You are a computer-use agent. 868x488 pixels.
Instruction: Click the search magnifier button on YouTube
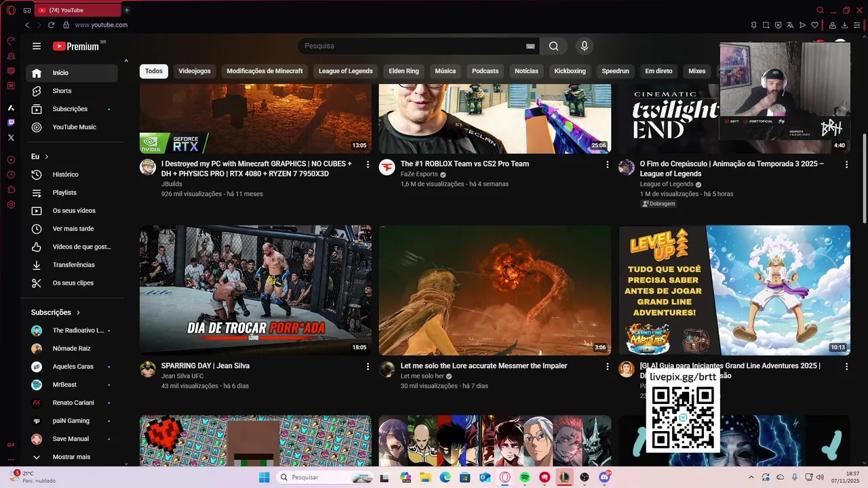tap(554, 46)
